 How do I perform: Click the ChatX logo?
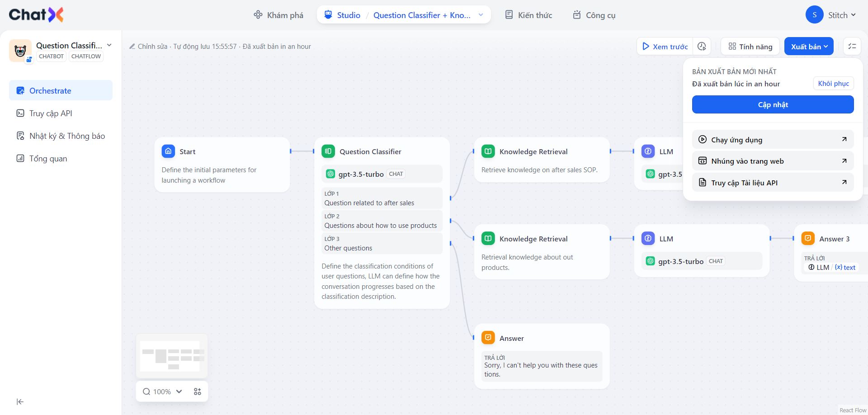pyautogui.click(x=36, y=15)
